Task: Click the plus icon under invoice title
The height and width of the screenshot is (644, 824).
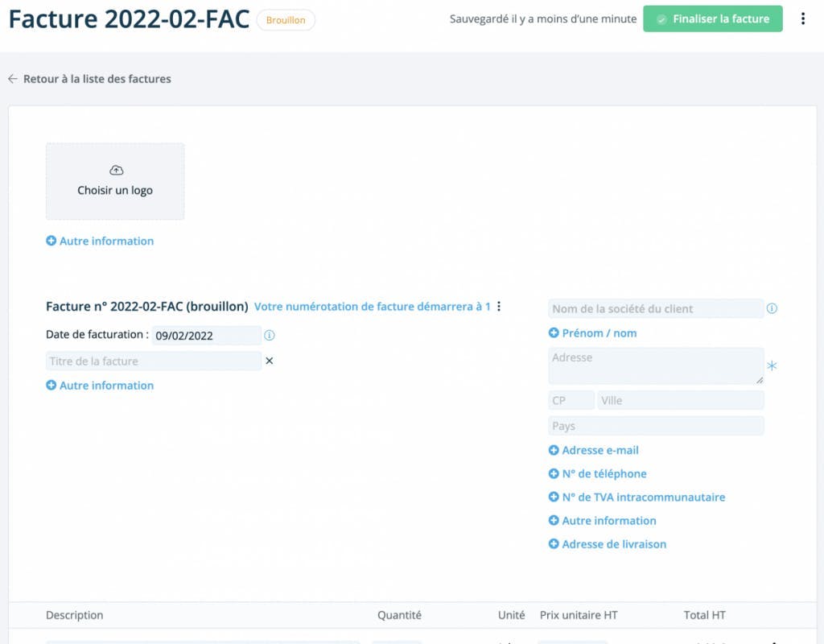Action: pos(51,386)
